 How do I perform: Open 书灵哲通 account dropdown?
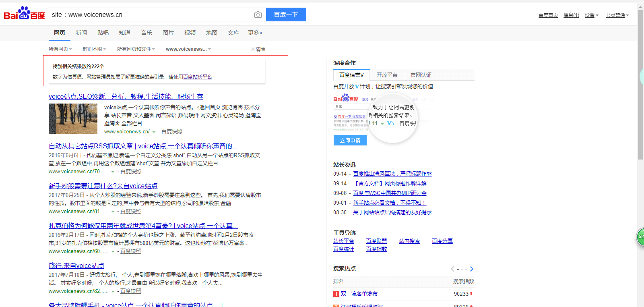pos(617,15)
